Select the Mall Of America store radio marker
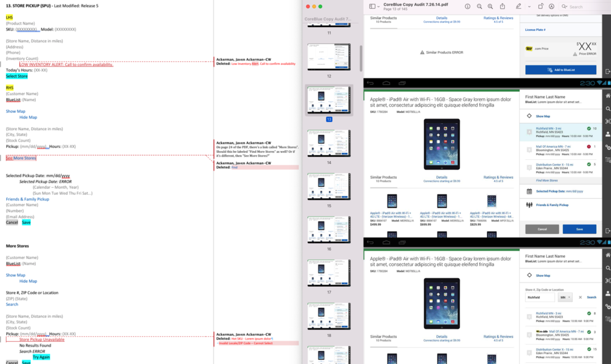Image resolution: width=611 pixels, height=364 pixels. 529,149
